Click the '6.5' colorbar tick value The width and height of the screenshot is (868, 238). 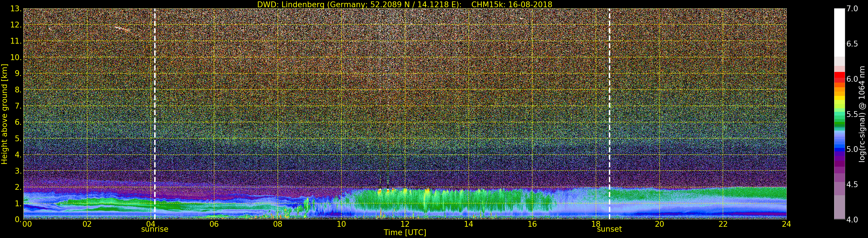click(x=852, y=44)
